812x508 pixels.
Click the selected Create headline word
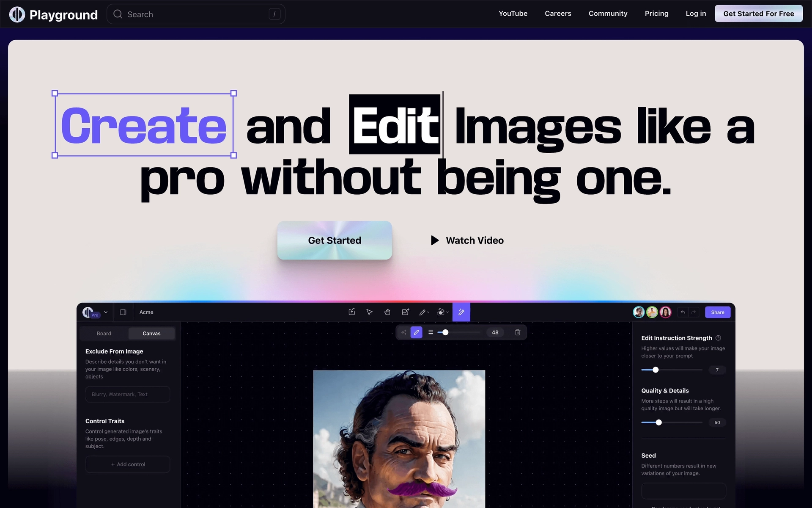[144, 124]
